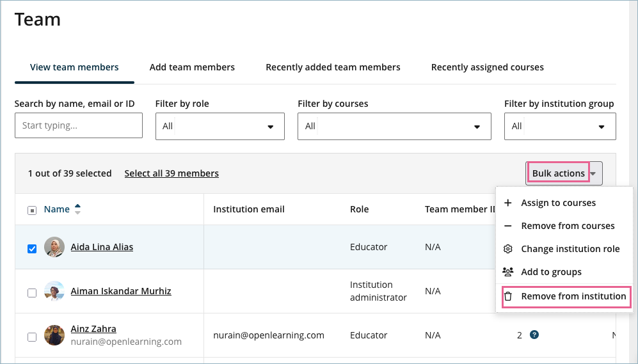The image size is (638, 364).
Task: Open the Filter by role dropdown
Action: point(219,127)
